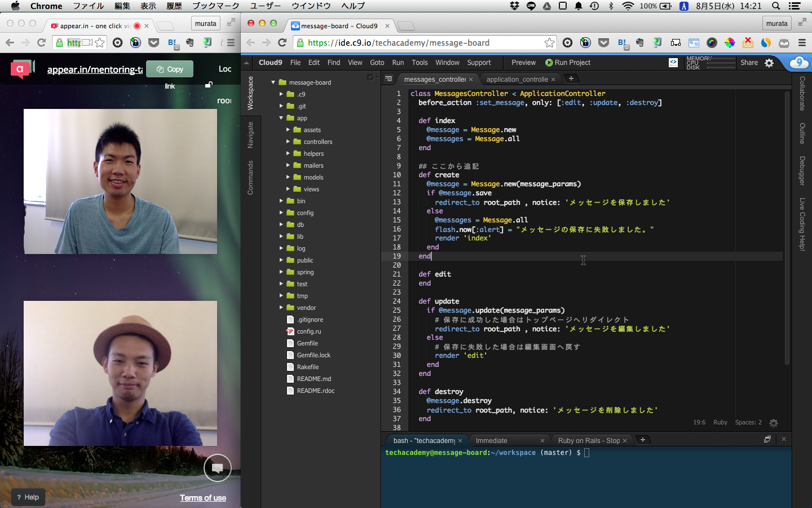This screenshot has width=812, height=508.
Task: Click the Cloud9 cloud logo icon
Action: (799, 63)
